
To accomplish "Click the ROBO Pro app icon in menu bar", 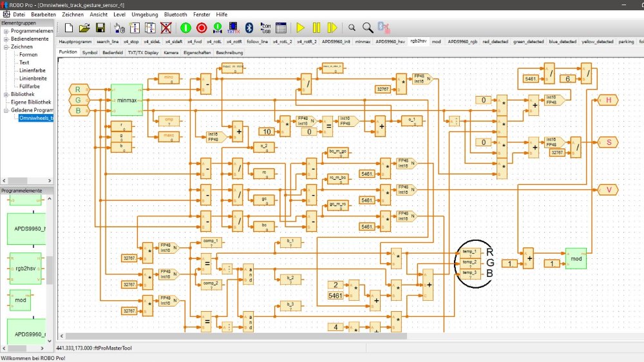I will [6, 14].
